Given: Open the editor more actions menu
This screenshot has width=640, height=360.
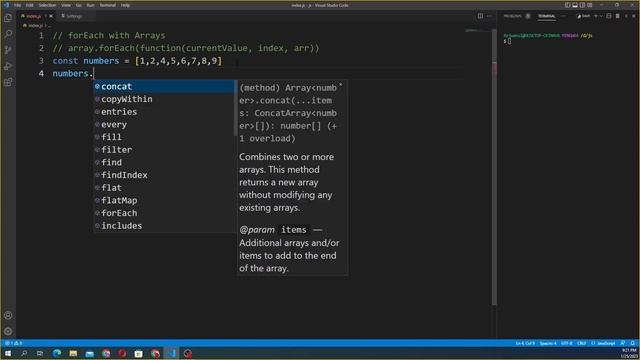Looking at the screenshot, I should coord(489,16).
